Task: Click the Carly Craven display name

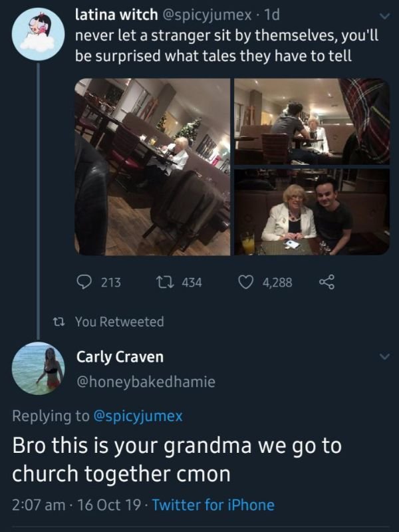Action: pos(120,356)
